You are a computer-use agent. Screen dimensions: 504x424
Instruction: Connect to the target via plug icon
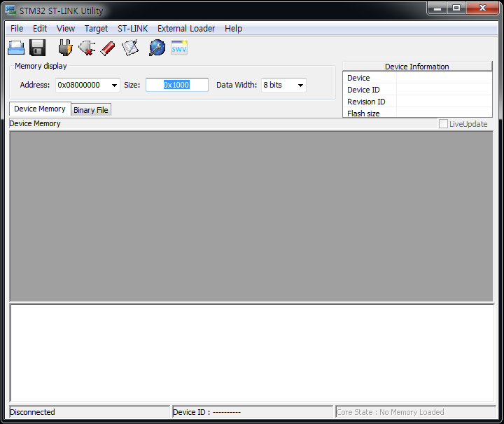pyautogui.click(x=65, y=48)
